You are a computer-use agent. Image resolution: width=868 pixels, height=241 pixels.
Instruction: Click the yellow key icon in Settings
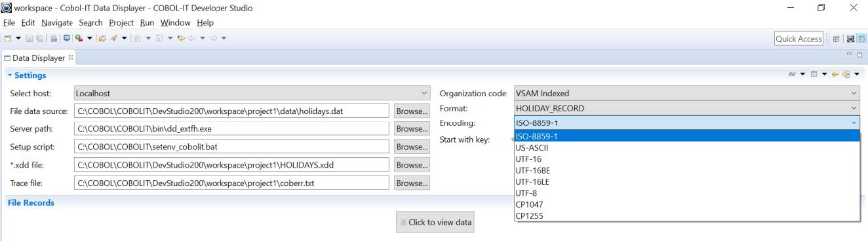(835, 74)
